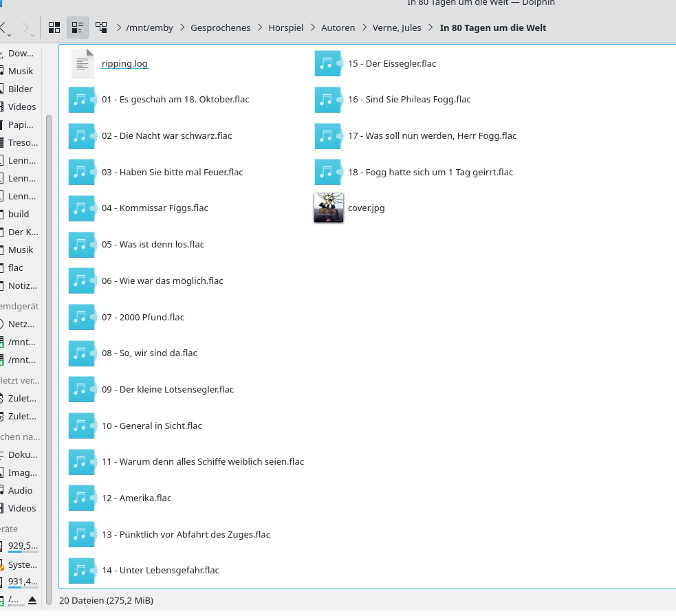Image resolution: width=676 pixels, height=616 pixels.
Task: Switch to Icons view mode
Action: coord(54,27)
